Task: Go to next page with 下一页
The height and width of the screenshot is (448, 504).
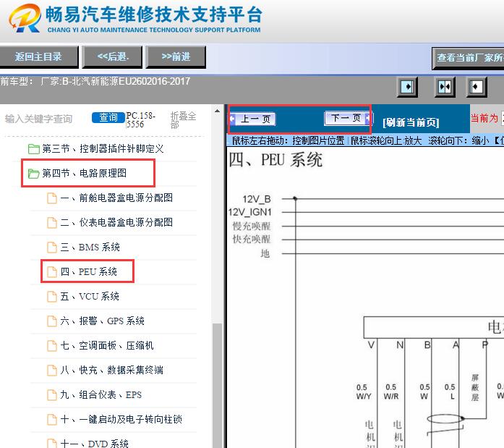Action: [347, 118]
